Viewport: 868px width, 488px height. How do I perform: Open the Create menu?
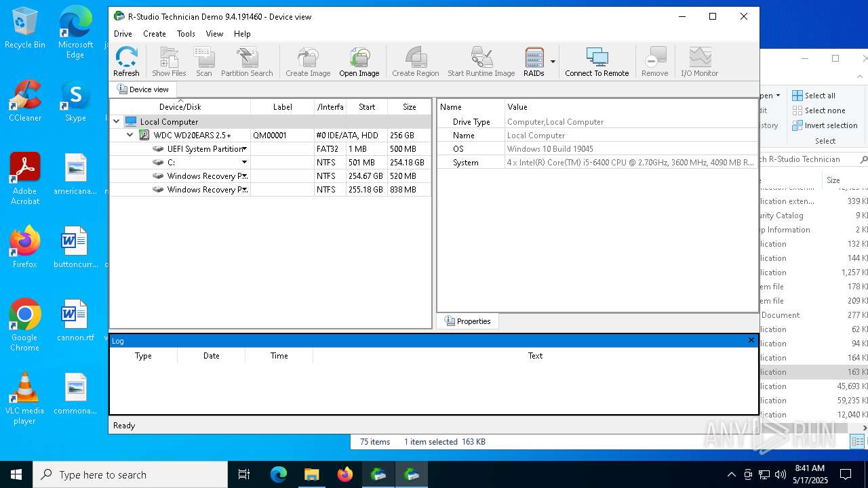[x=155, y=34]
